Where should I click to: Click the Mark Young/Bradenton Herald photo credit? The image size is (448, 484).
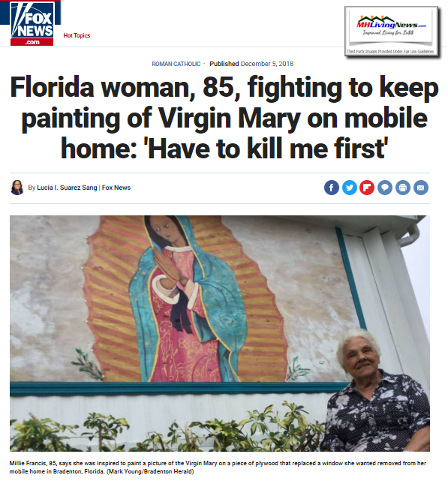click(150, 472)
